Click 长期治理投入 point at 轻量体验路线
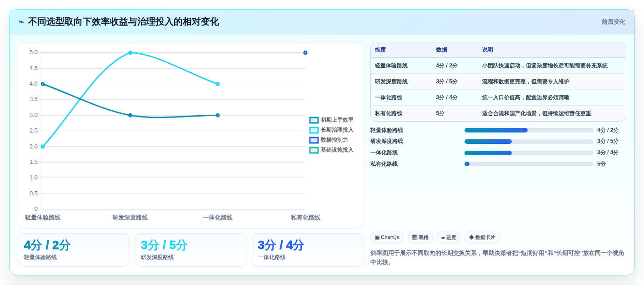 [x=43, y=147]
